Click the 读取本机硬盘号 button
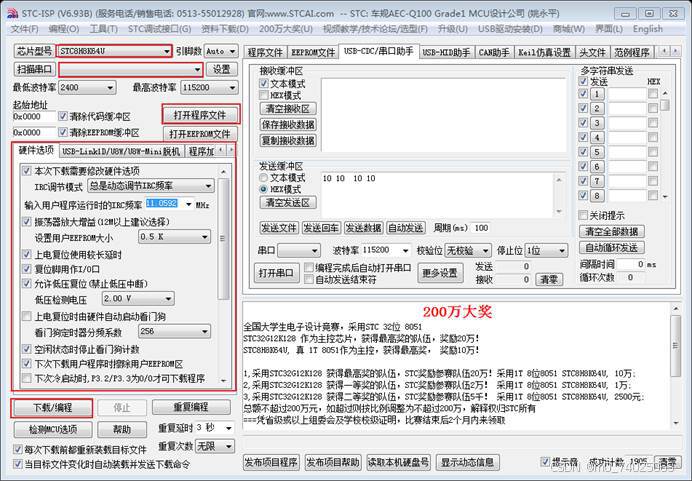The image size is (692, 481). click(399, 462)
